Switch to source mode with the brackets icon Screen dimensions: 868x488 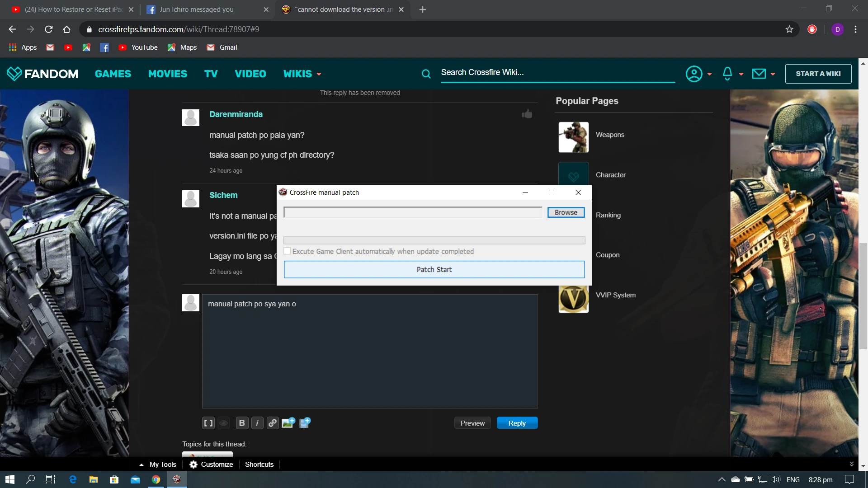208,423
